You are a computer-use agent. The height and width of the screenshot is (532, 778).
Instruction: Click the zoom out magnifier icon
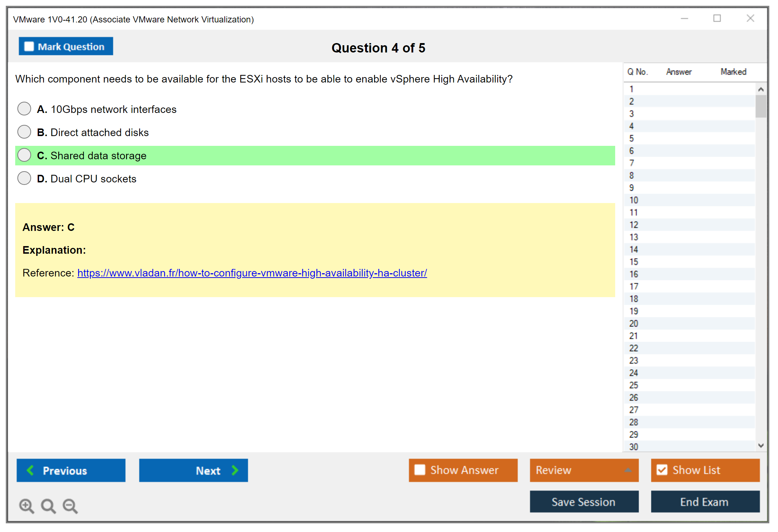70,506
